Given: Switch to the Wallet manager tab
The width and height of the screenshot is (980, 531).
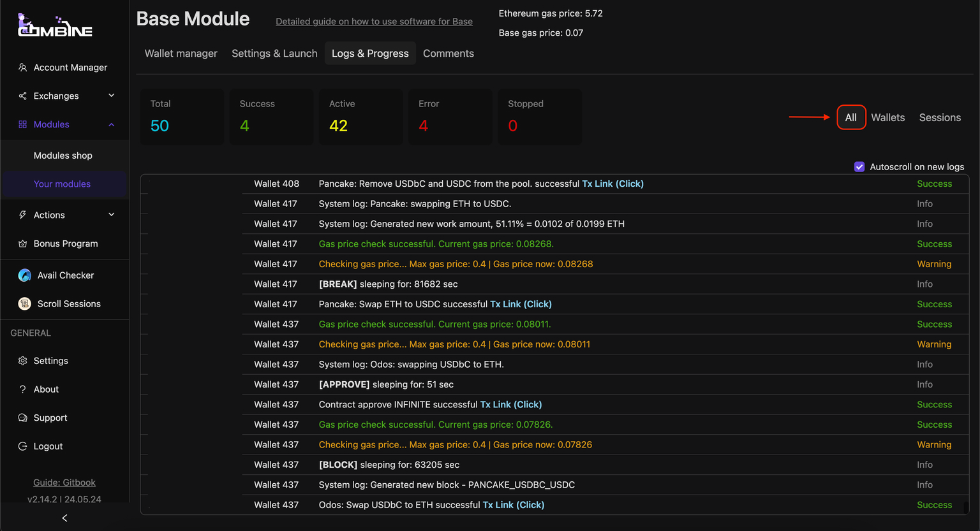Looking at the screenshot, I should pyautogui.click(x=181, y=54).
